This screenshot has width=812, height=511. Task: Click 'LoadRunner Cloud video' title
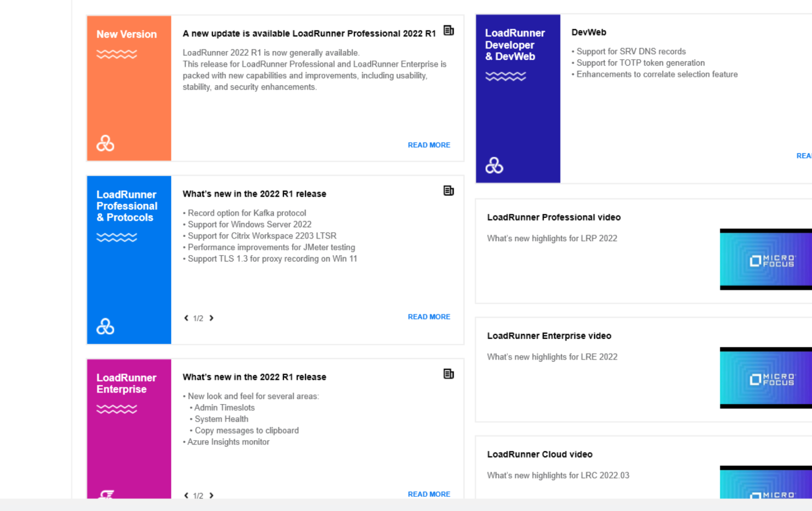click(x=540, y=454)
